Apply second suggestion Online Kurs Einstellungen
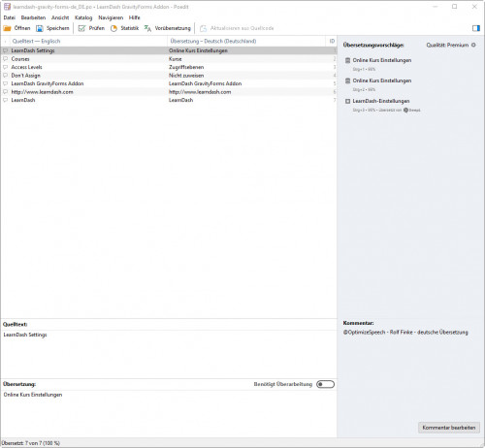Viewport: 485px width, 448px height. click(382, 80)
